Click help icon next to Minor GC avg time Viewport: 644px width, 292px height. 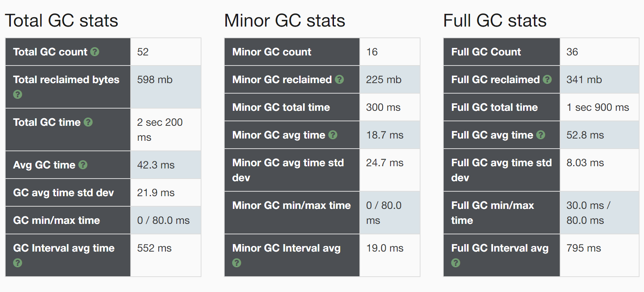(333, 135)
